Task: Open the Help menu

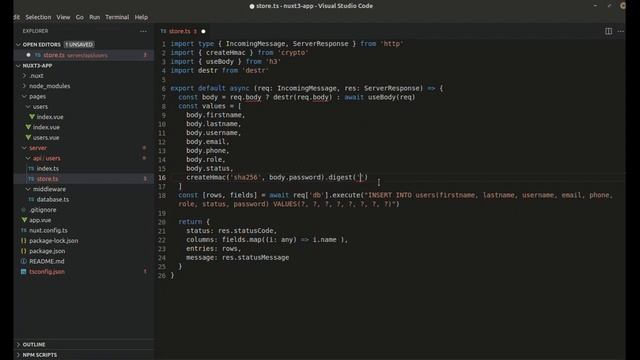Action: pyautogui.click(x=141, y=17)
